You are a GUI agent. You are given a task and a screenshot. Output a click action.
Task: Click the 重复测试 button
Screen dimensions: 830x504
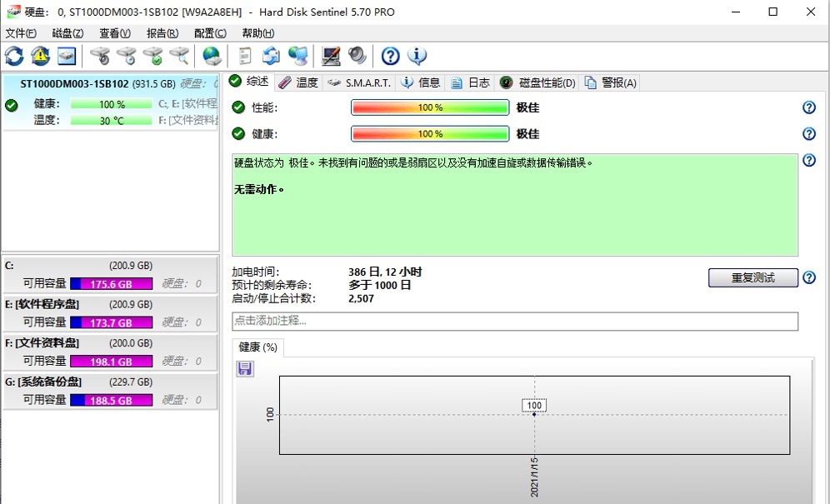click(752, 277)
